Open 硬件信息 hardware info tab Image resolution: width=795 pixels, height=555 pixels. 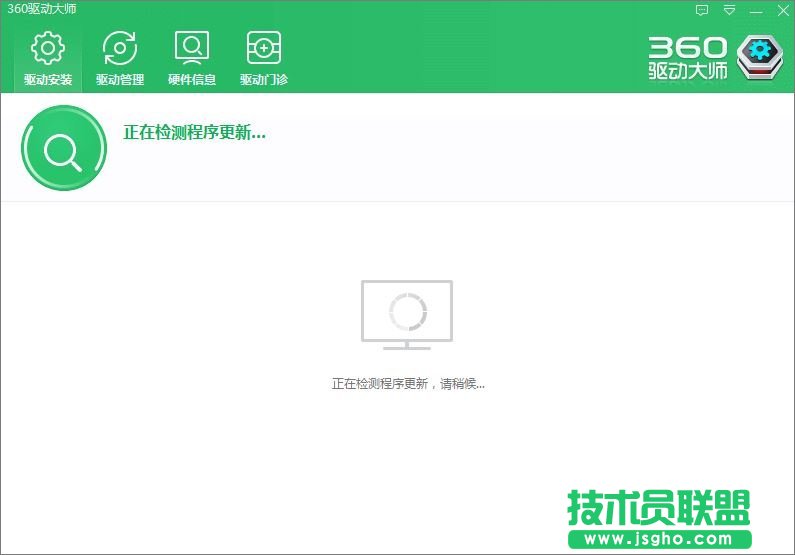click(192, 58)
